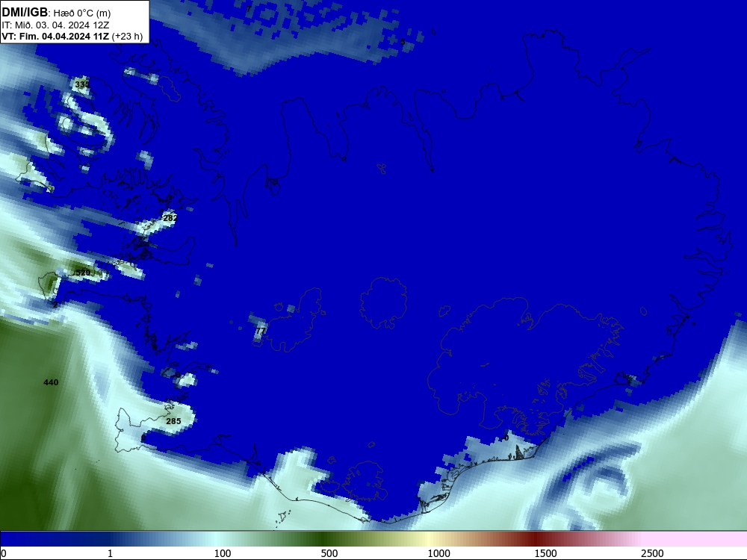
Task: Click the map value '285'
Action: (173, 421)
